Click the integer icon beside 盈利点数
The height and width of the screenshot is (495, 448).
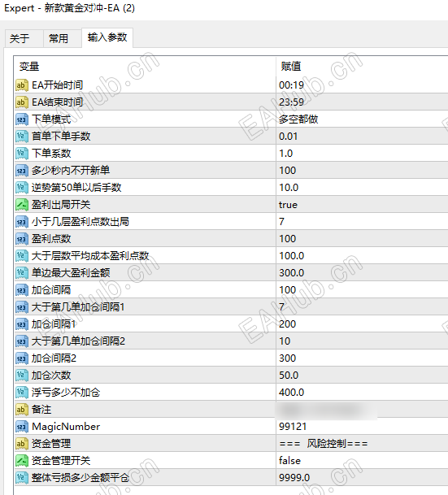point(21,239)
